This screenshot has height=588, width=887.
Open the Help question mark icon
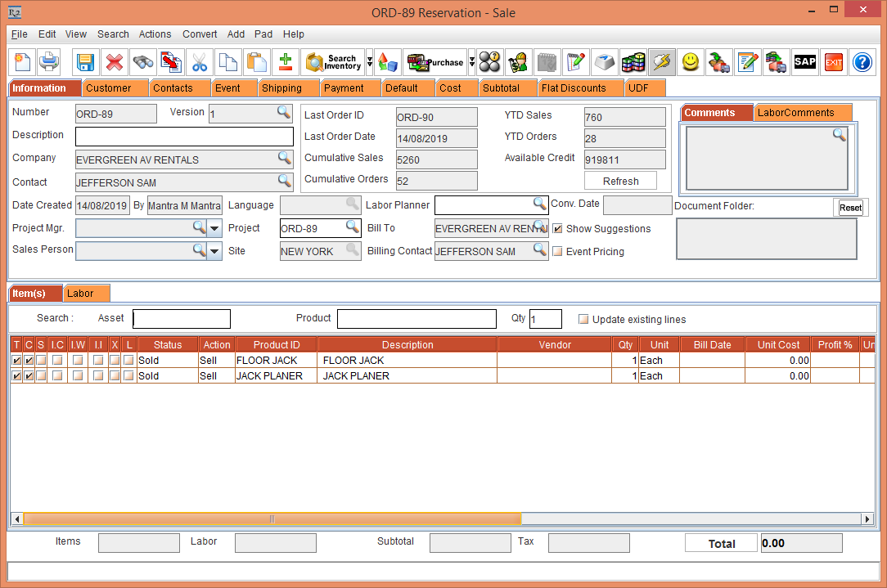click(x=862, y=62)
